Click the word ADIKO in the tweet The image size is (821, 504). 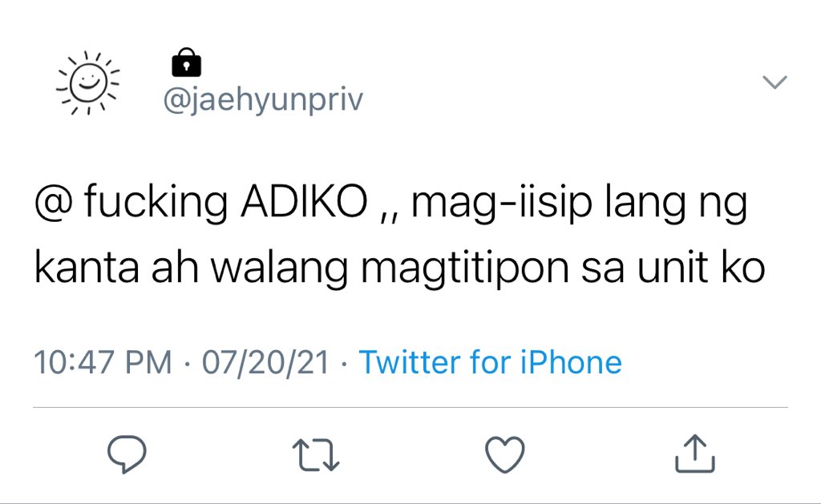304,202
